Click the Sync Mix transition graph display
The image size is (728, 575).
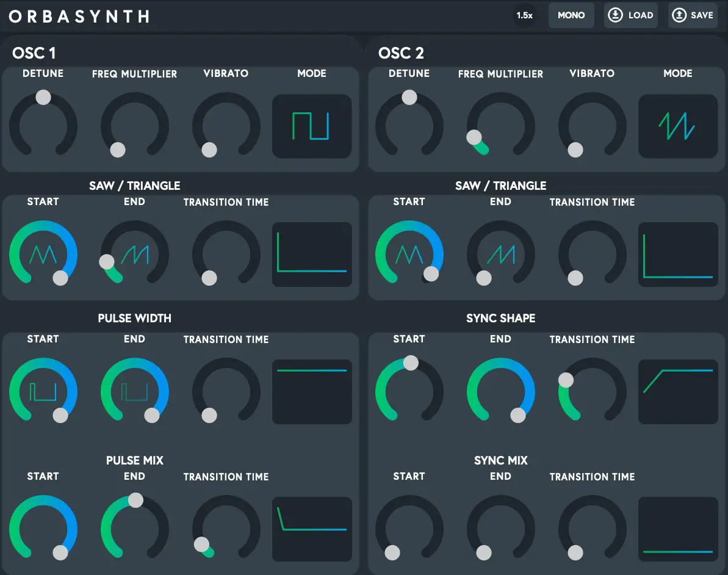click(678, 529)
